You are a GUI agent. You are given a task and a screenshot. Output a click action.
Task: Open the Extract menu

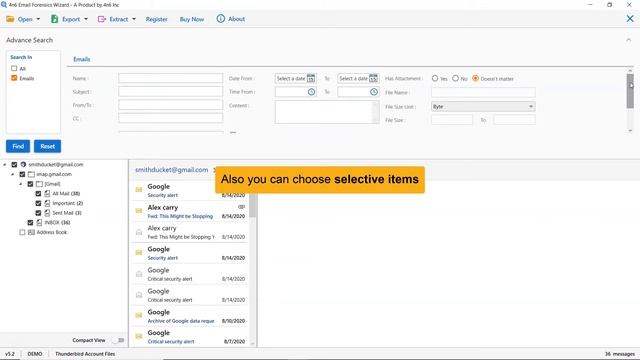tap(117, 19)
